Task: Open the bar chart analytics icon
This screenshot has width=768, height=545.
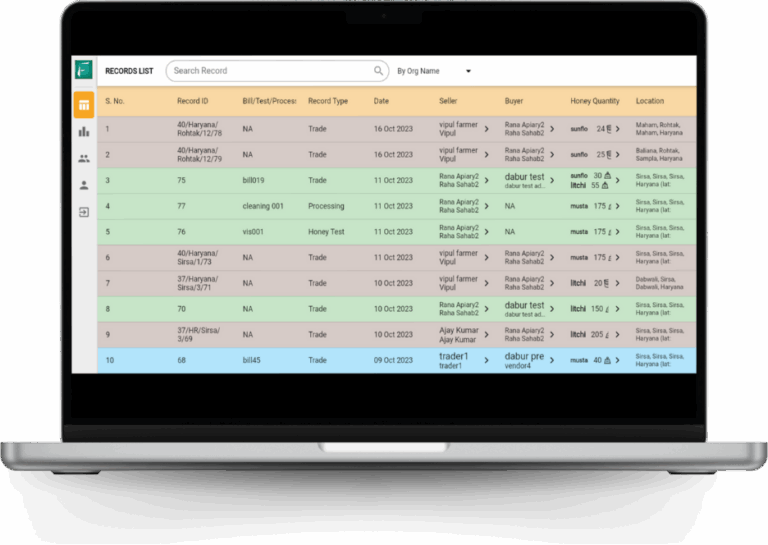Action: click(x=84, y=132)
